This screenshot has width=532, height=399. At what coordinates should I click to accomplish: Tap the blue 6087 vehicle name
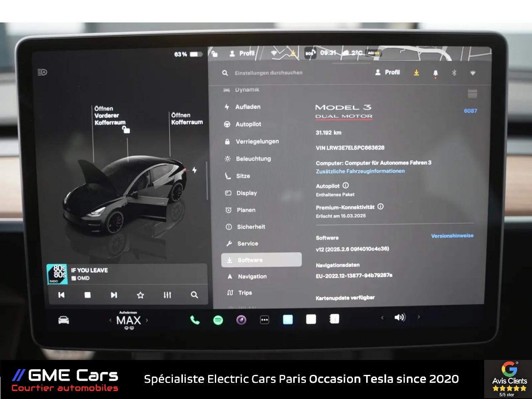point(470,111)
